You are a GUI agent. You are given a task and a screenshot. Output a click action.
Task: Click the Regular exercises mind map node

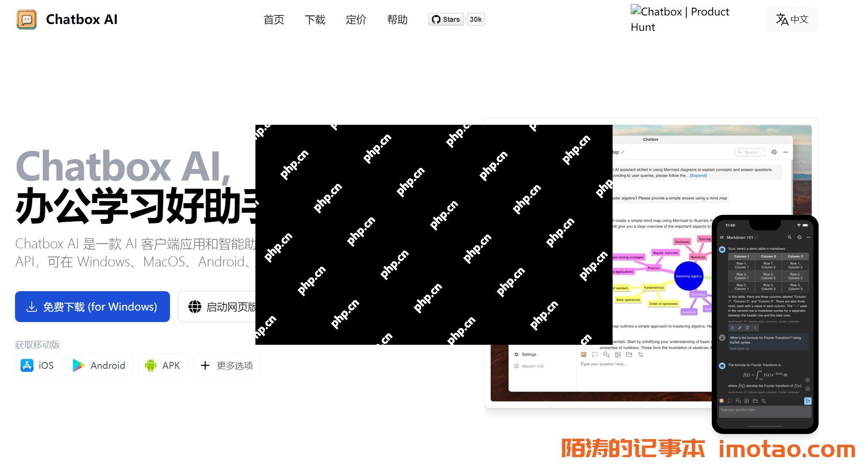[665, 253]
